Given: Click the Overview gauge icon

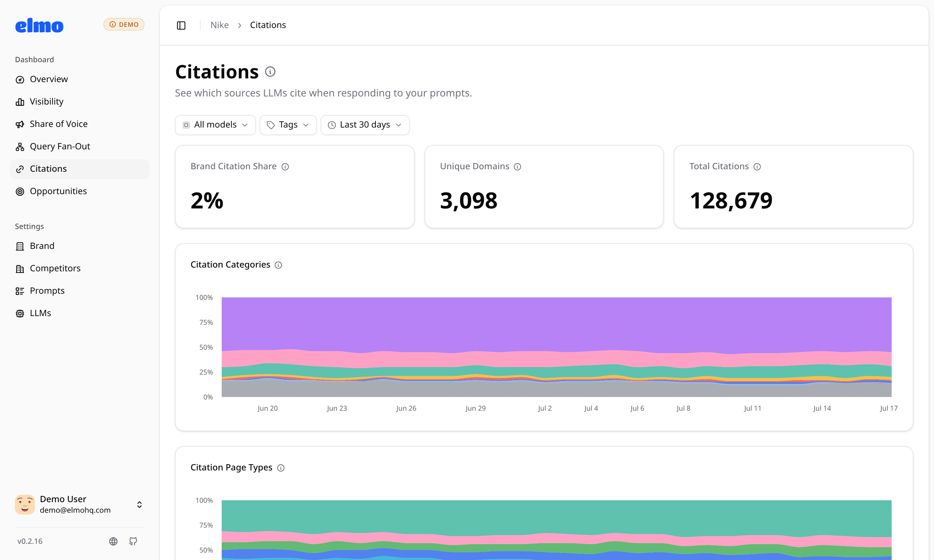Looking at the screenshot, I should click(20, 80).
